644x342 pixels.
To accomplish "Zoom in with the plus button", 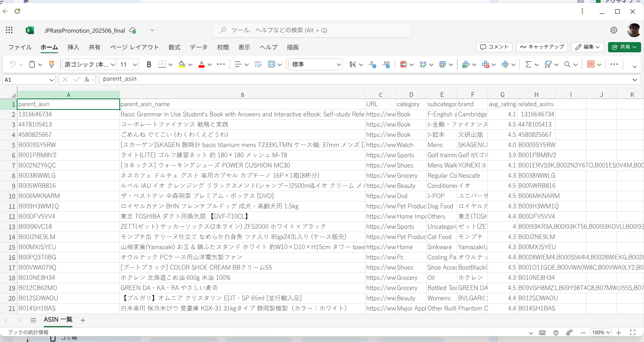I will [x=619, y=333].
